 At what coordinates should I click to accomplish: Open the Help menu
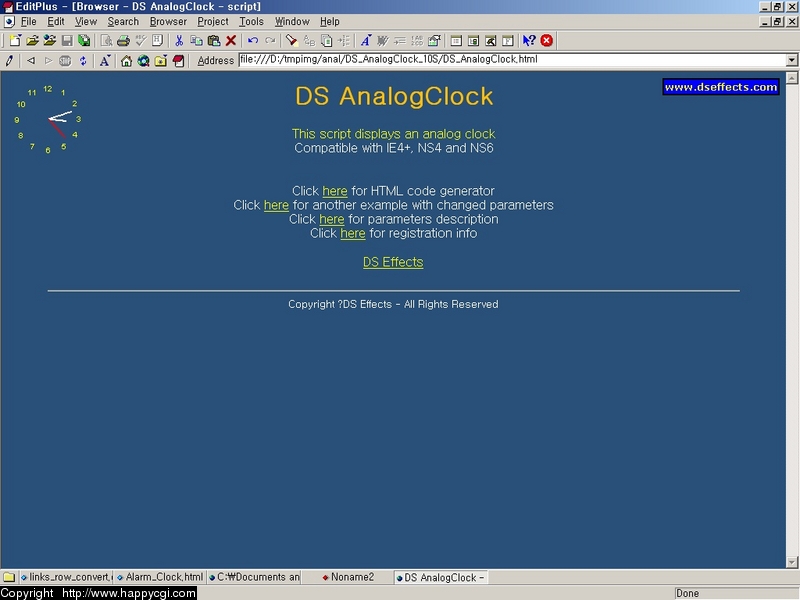(330, 21)
